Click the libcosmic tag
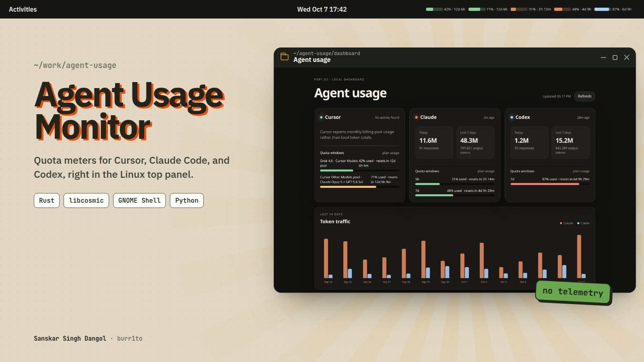This screenshot has width=644, height=362. (x=86, y=200)
